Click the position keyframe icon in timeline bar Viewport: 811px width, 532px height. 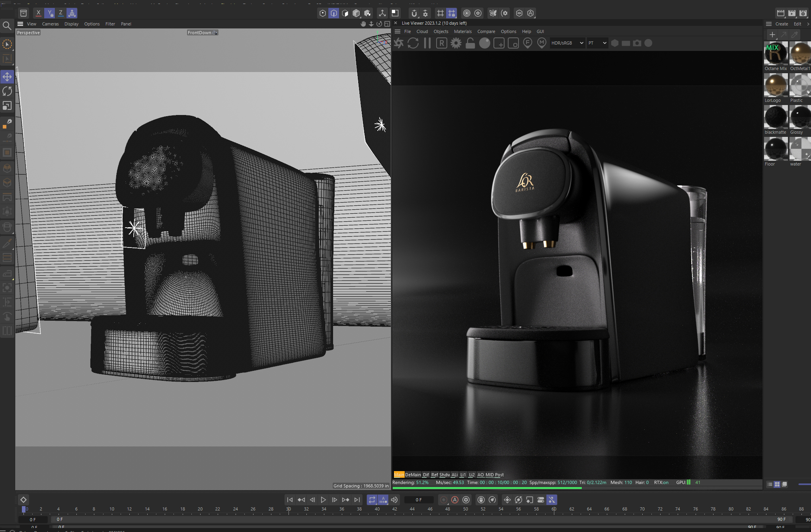point(507,500)
